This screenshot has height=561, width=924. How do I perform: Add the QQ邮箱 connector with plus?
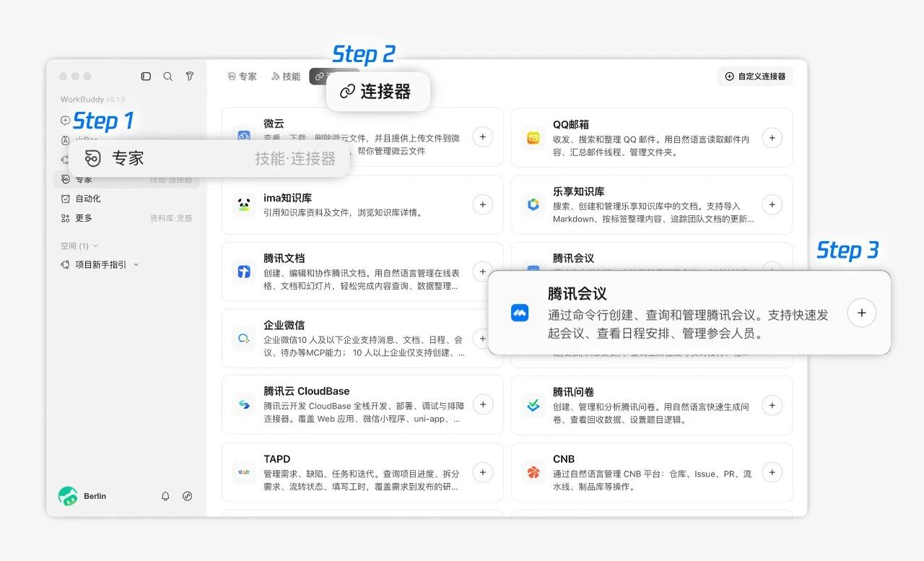tap(772, 137)
